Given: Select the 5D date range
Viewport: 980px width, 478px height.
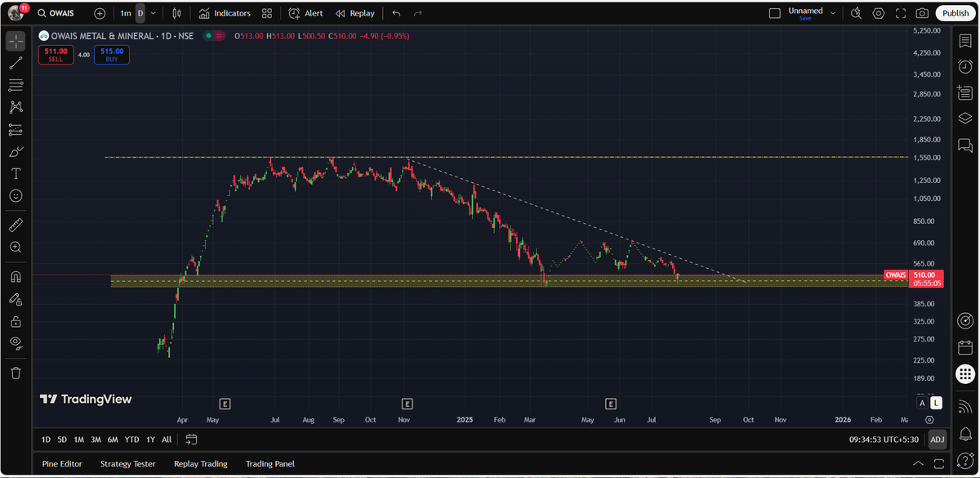Looking at the screenshot, I should point(62,440).
